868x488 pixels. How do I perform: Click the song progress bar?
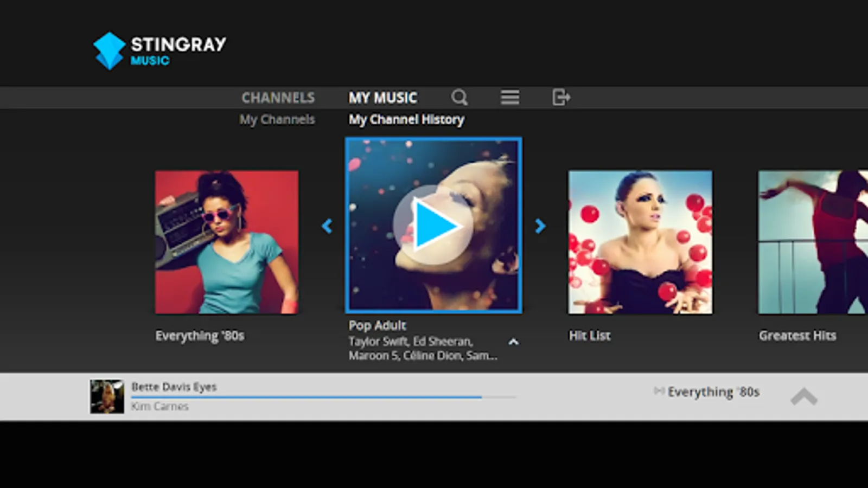(x=323, y=397)
